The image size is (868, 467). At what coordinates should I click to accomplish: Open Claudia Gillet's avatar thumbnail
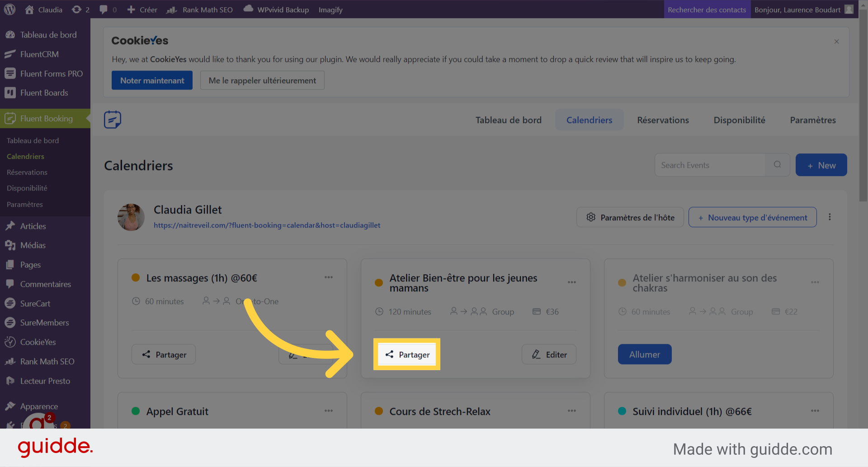click(131, 217)
